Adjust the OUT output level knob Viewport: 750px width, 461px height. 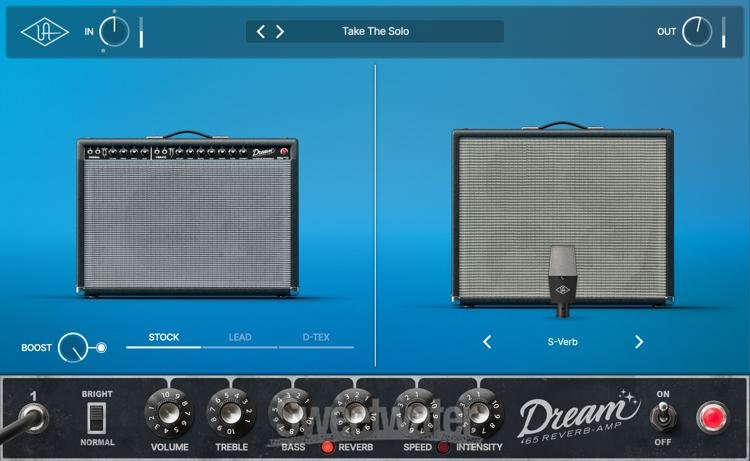(697, 32)
